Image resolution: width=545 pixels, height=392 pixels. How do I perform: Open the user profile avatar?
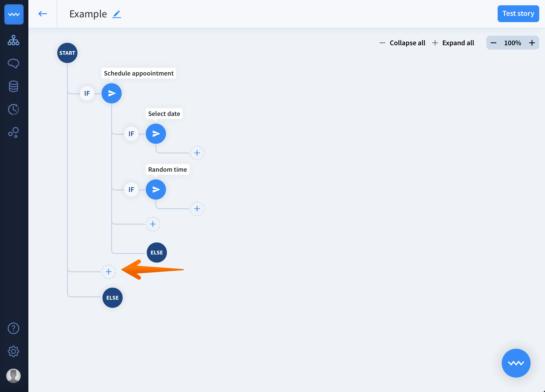13,376
